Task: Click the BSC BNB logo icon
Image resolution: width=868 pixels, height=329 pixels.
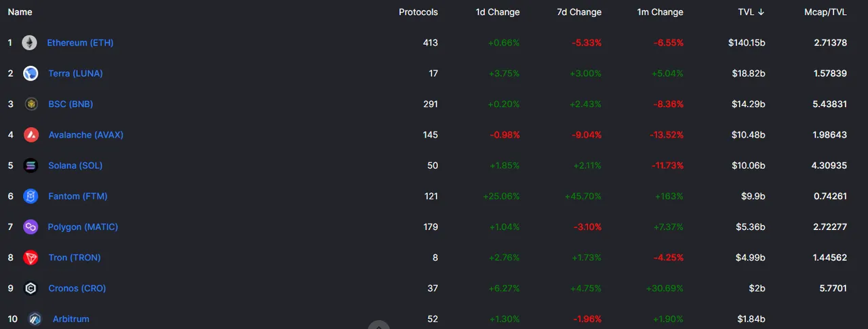Action: tap(31, 104)
